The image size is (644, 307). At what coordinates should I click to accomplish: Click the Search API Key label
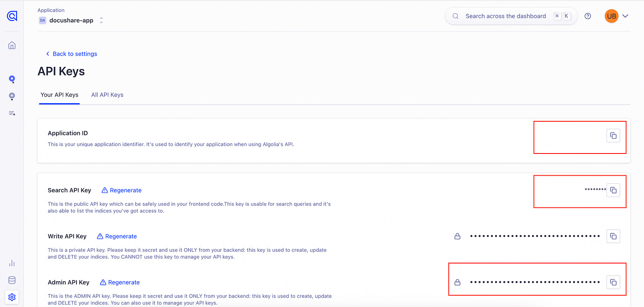[69, 190]
